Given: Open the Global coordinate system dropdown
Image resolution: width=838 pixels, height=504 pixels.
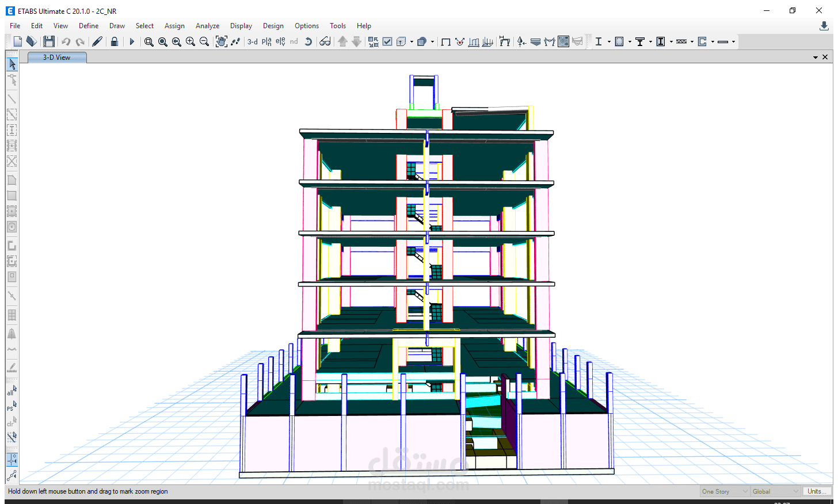Looking at the screenshot, I should (775, 491).
